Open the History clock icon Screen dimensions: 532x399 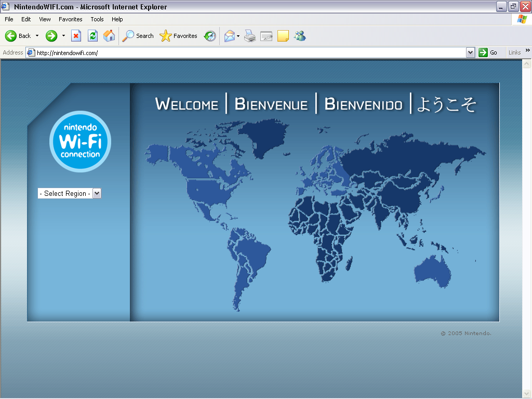pyautogui.click(x=210, y=36)
